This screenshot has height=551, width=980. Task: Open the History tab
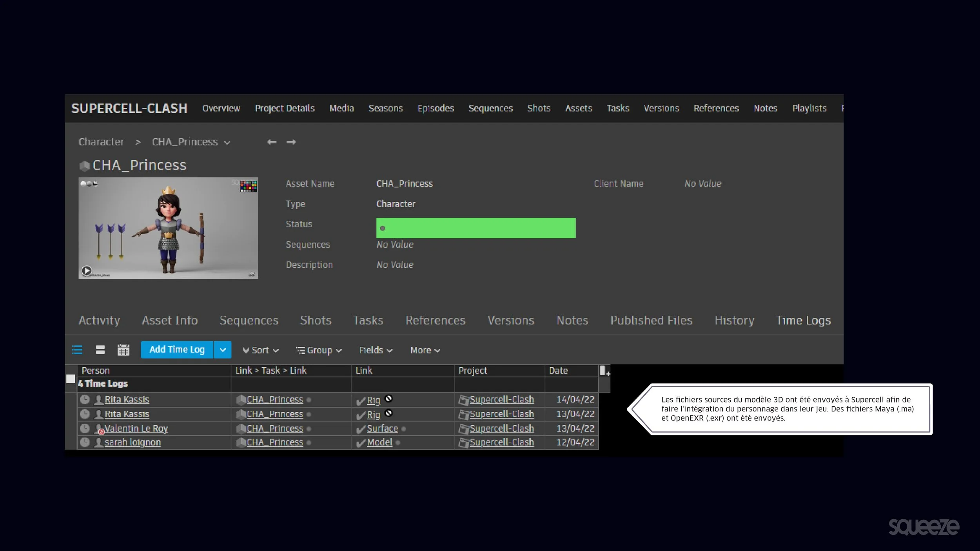pyautogui.click(x=734, y=320)
